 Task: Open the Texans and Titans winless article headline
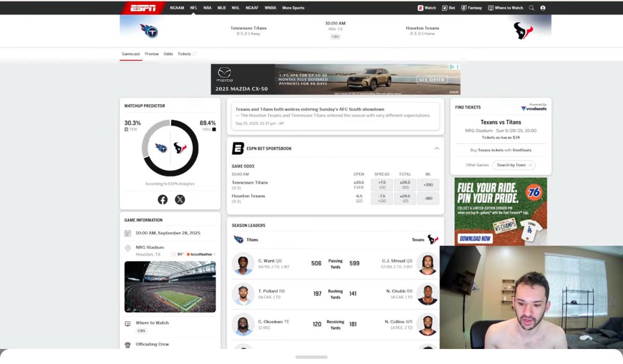pos(310,110)
